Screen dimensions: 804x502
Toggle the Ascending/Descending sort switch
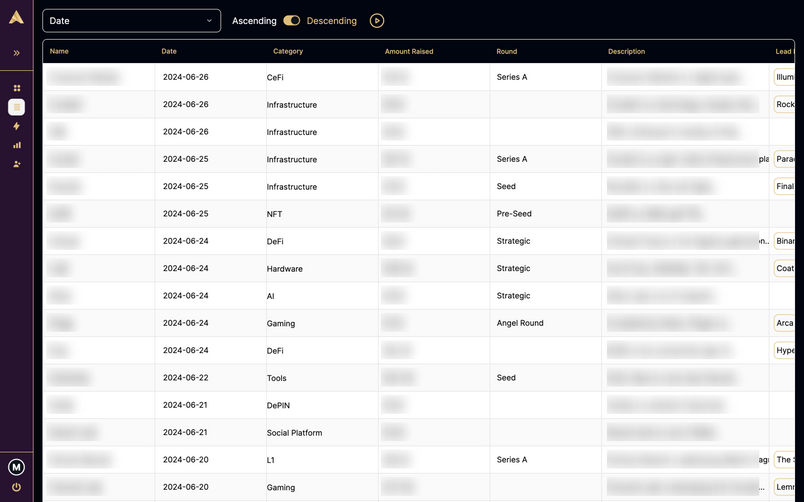(x=291, y=21)
